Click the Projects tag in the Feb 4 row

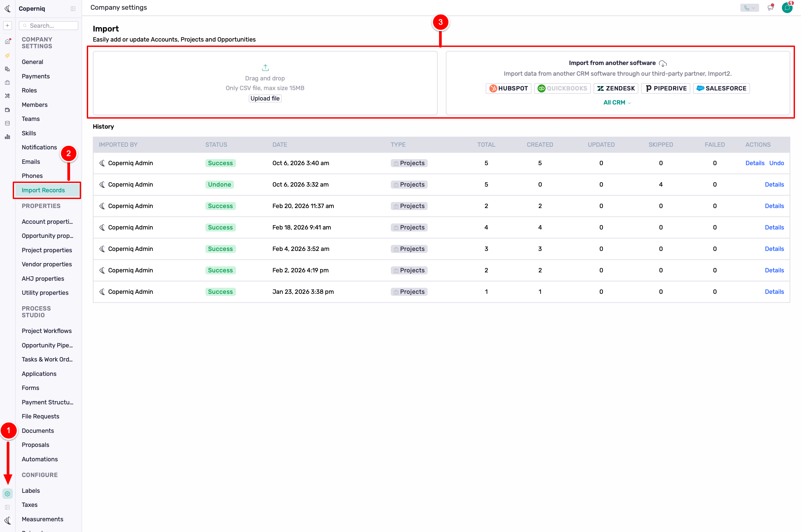click(409, 249)
